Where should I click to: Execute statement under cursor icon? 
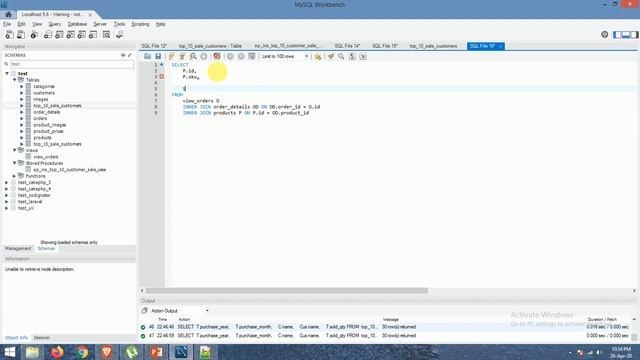click(x=182, y=56)
